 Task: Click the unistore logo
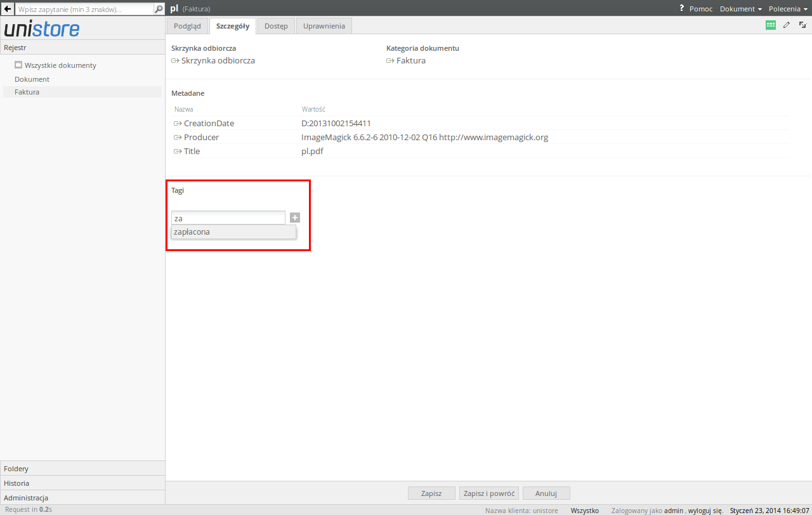[42, 29]
